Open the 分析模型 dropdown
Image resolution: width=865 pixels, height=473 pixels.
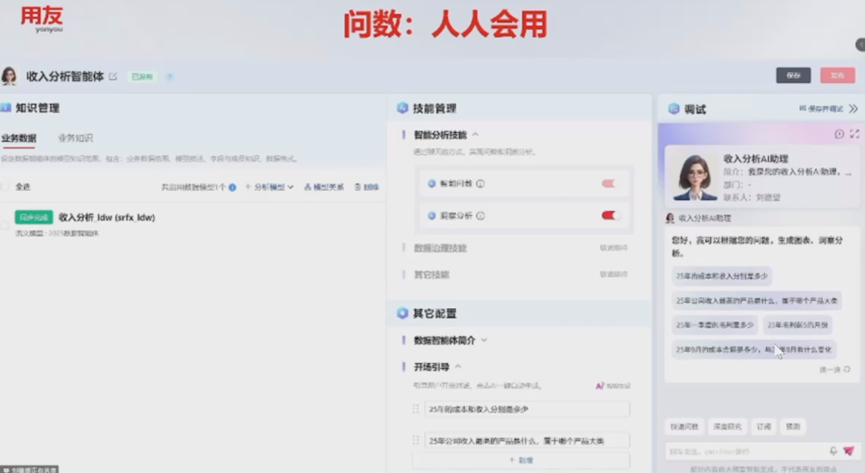point(269,187)
